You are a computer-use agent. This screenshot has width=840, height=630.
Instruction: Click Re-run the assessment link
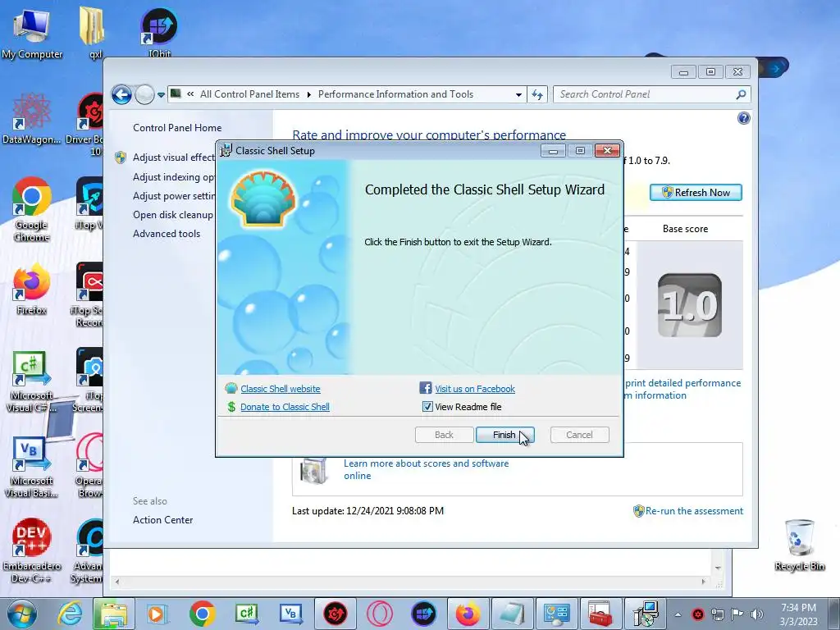tap(694, 511)
